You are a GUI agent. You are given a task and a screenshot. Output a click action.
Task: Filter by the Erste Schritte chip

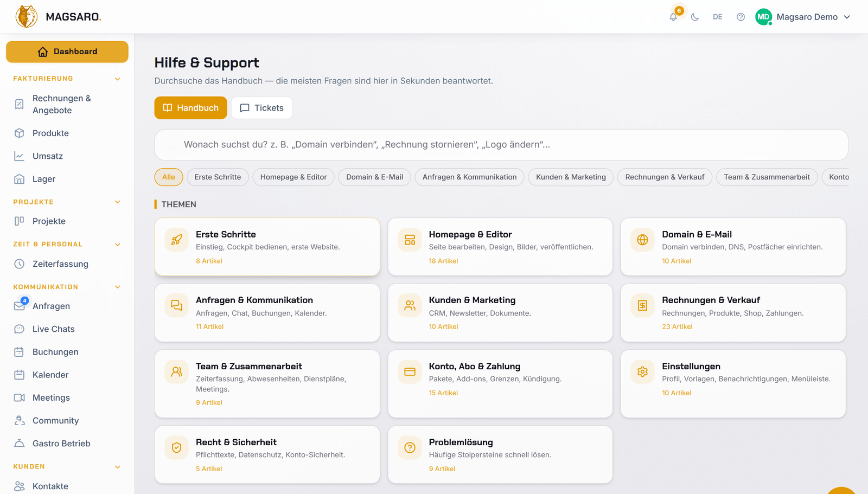coord(218,177)
